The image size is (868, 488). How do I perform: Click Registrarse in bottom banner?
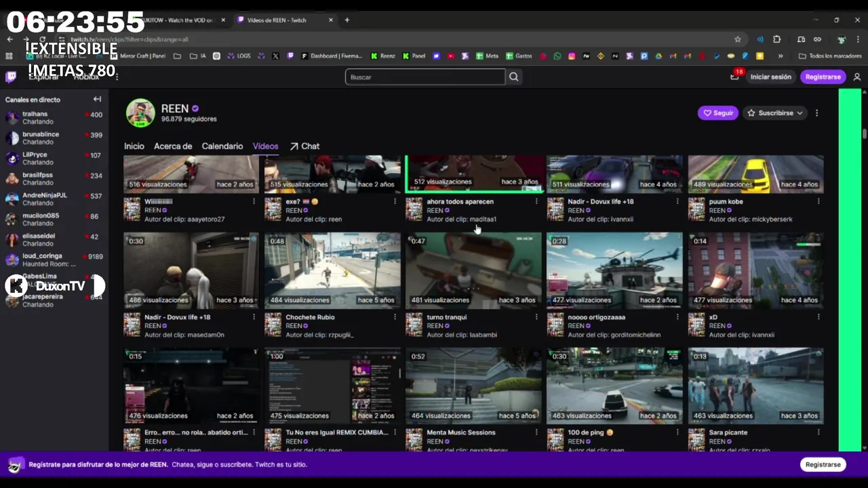[823, 465]
